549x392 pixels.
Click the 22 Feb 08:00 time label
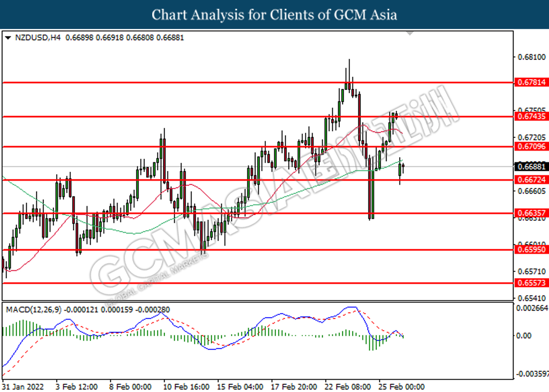click(348, 387)
